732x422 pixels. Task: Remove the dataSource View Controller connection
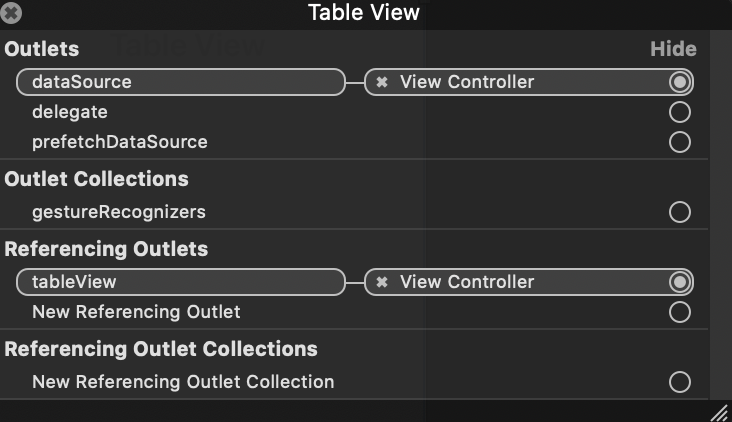tap(382, 82)
